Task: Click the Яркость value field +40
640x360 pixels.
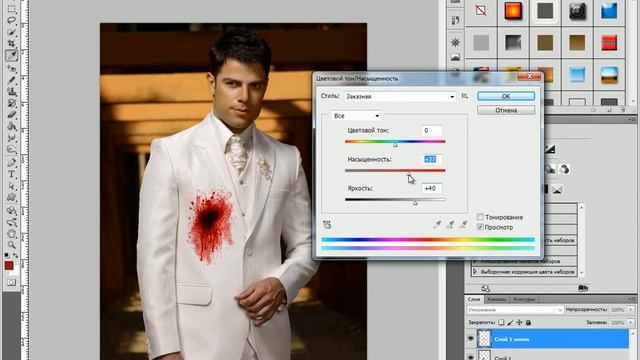Action: pyautogui.click(x=432, y=189)
